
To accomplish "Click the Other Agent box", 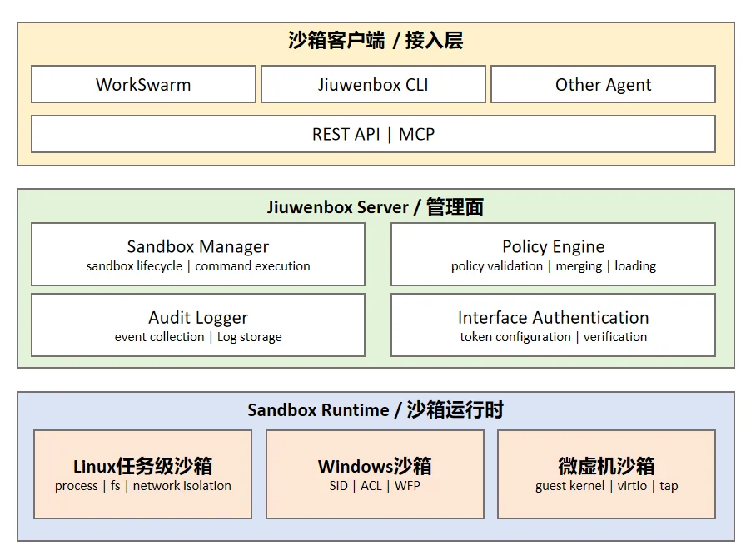I will [x=603, y=84].
